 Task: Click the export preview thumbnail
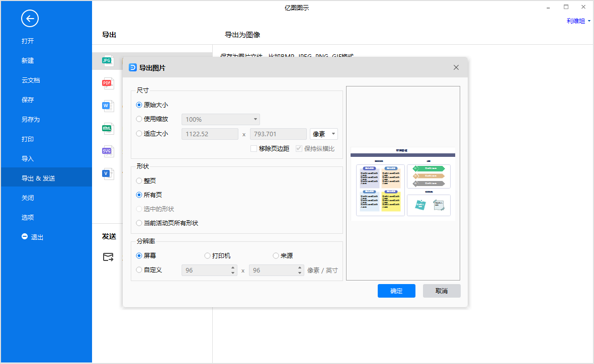pos(403,184)
